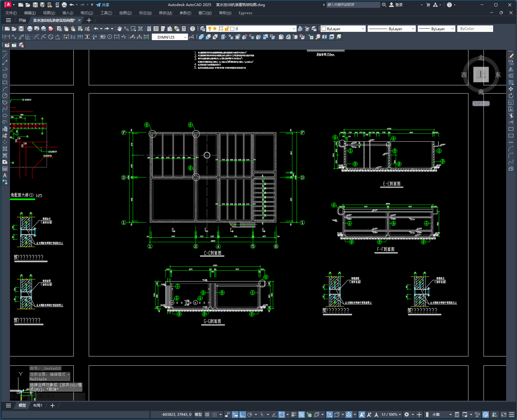517x420 pixels.
Task: Click the ByLayer color swatch box
Action: click(324, 29)
